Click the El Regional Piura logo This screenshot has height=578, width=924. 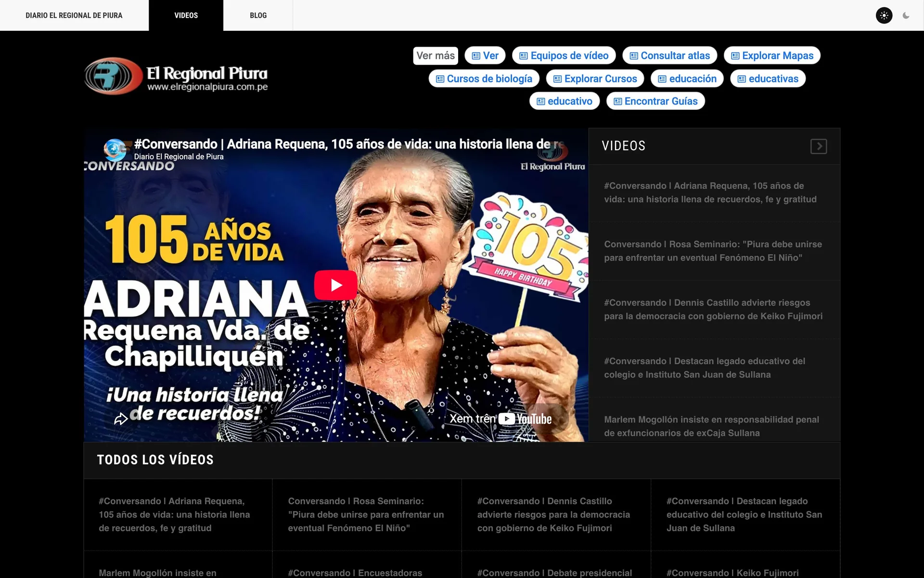click(x=176, y=76)
